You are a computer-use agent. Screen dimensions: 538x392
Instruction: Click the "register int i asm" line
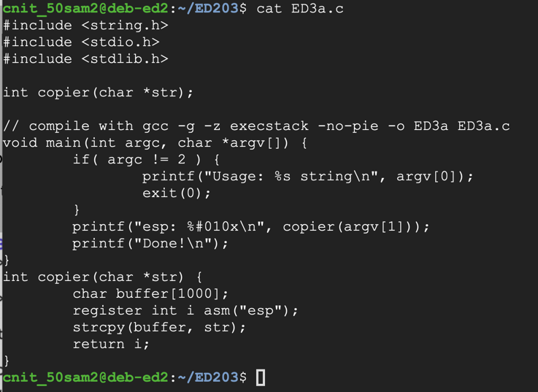[185, 311]
